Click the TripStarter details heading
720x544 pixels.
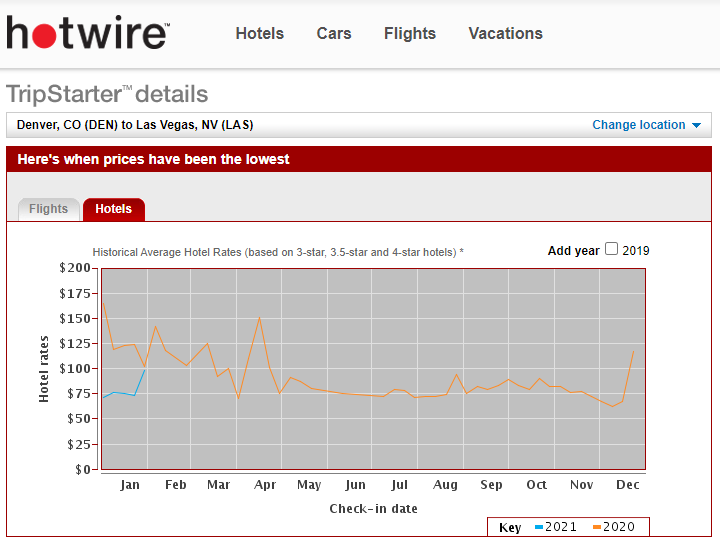107,94
